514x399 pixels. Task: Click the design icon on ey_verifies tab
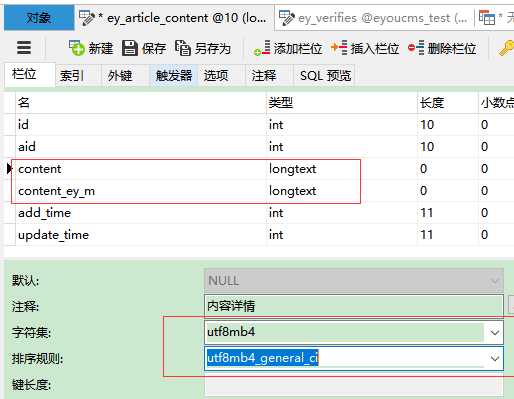pyautogui.click(x=287, y=18)
